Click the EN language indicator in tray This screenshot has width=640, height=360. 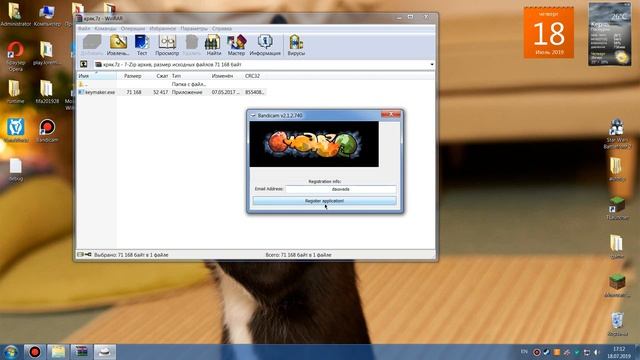pyautogui.click(x=524, y=352)
